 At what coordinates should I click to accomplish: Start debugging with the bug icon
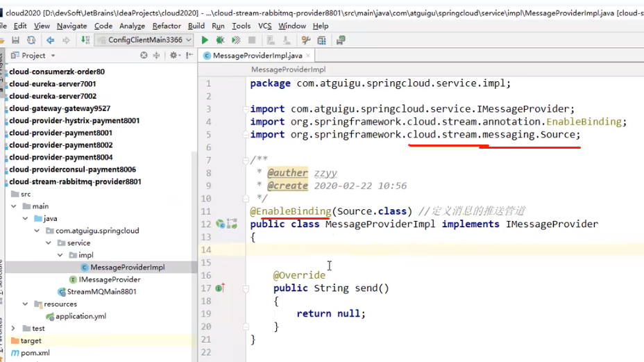pyautogui.click(x=220, y=40)
